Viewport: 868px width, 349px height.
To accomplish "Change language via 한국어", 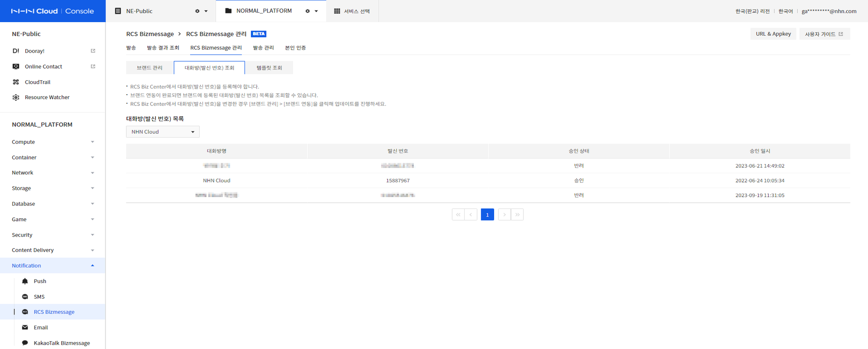I will pos(785,11).
